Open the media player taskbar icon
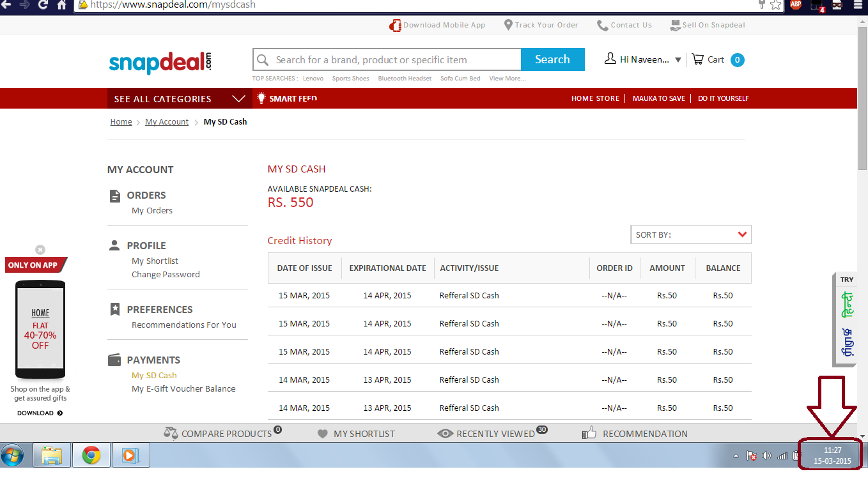The width and height of the screenshot is (868, 483). click(x=130, y=456)
